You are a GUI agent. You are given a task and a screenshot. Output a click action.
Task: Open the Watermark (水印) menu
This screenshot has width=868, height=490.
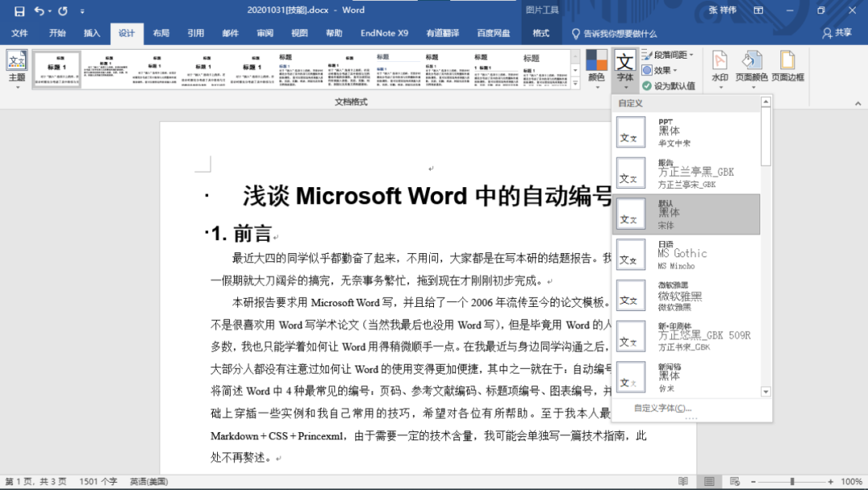[719, 69]
